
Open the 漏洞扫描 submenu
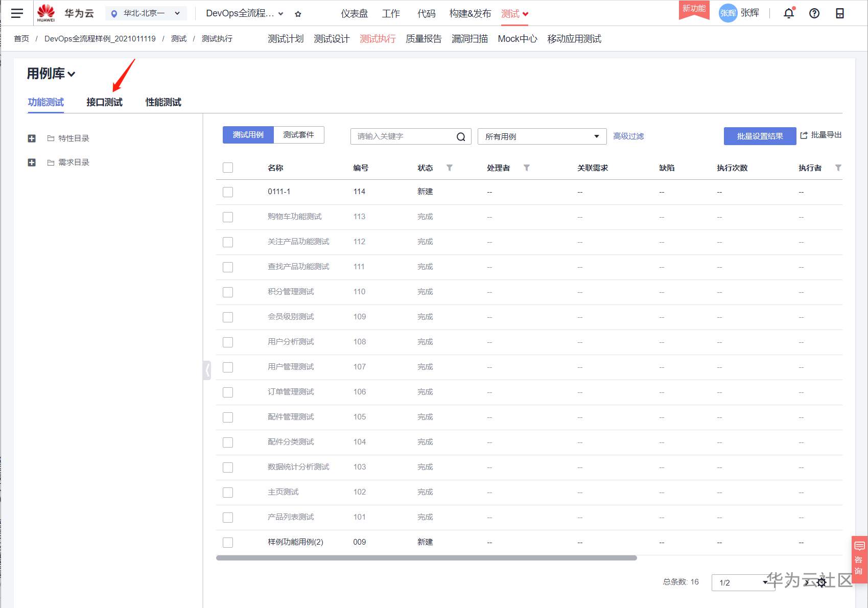[470, 39]
